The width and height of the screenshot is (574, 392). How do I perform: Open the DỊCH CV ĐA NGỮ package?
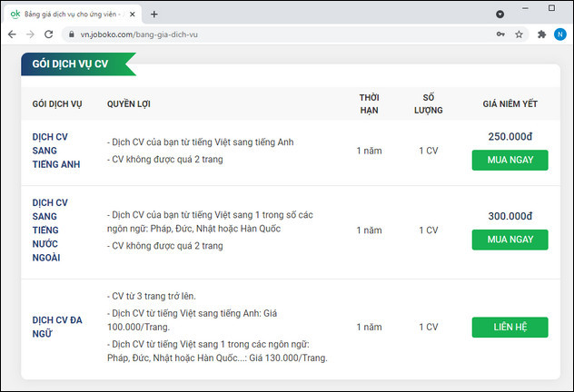point(57,327)
